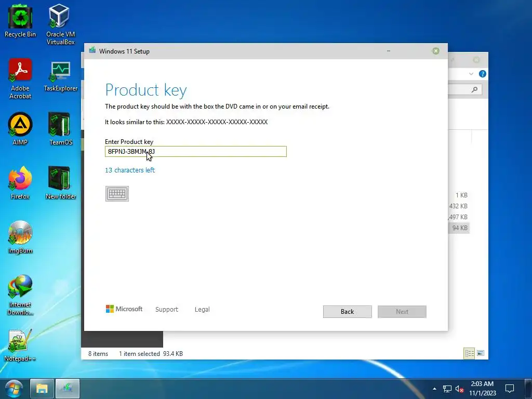
Task: Click the Next button
Action: pyautogui.click(x=402, y=312)
